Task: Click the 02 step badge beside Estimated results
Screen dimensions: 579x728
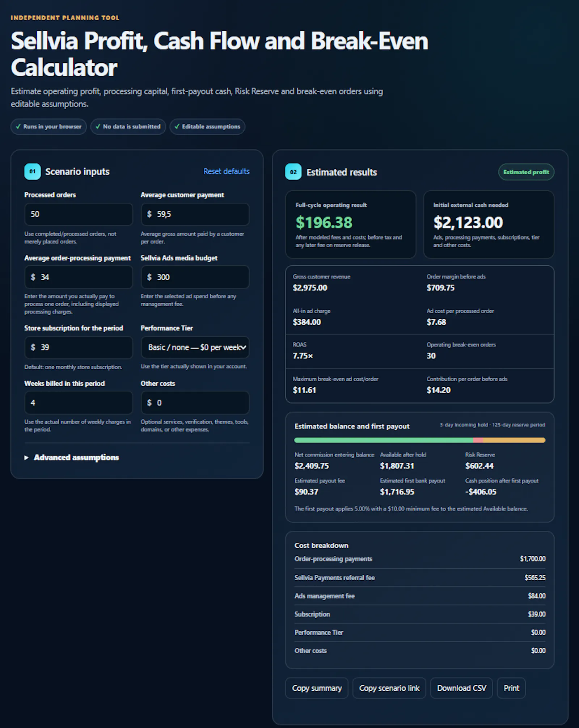Action: pos(293,172)
